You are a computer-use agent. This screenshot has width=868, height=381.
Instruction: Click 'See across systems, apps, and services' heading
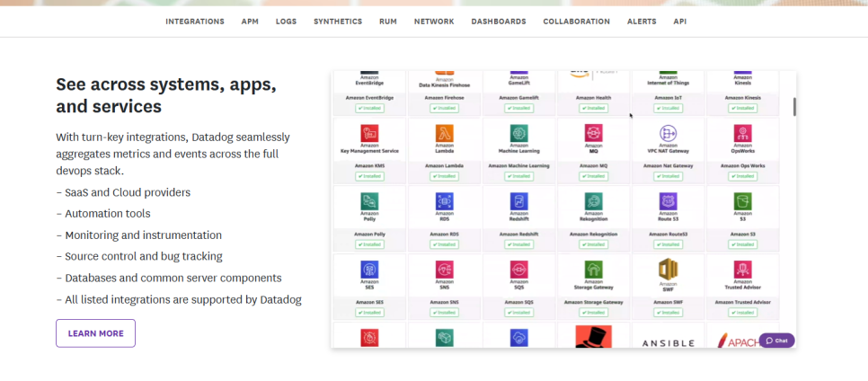[x=166, y=95]
